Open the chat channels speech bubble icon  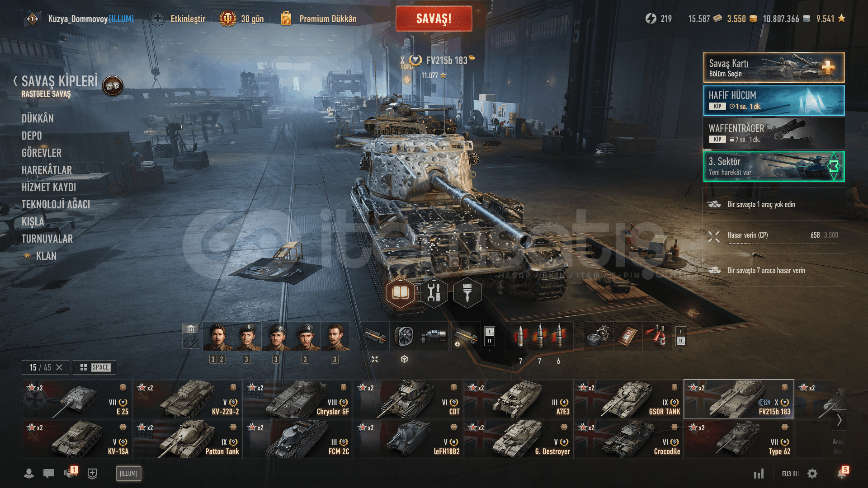49,474
